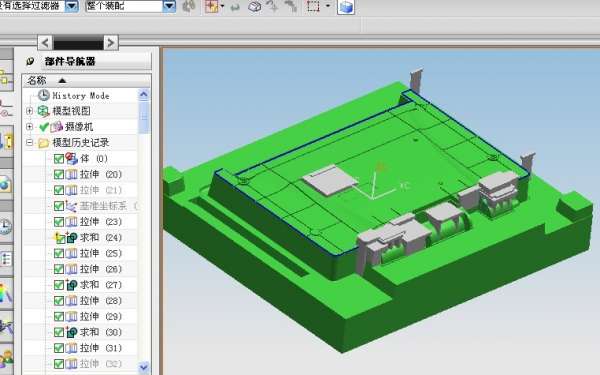This screenshot has width=600, height=375.
Task: Open the web browser globe tab in the sidebar
Action: tap(5, 185)
